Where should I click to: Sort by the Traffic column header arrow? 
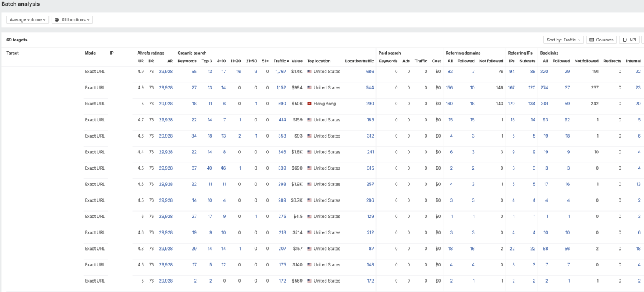[x=288, y=61]
